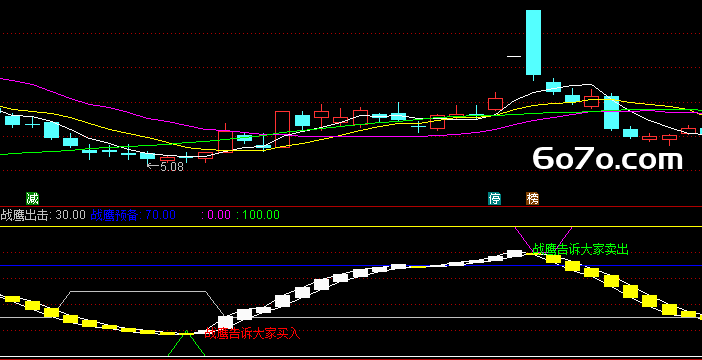Click the 5.08 low price label
Viewport: 702px width, 360px height.
tap(166, 167)
